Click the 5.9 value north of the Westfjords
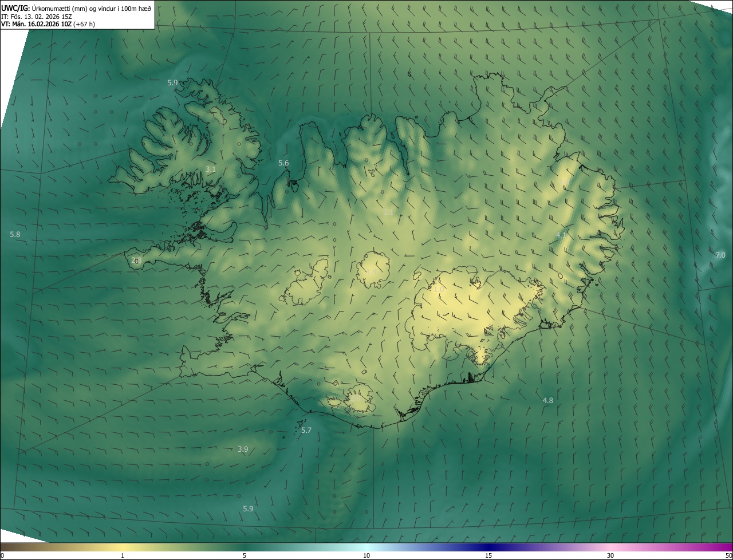 (172, 83)
